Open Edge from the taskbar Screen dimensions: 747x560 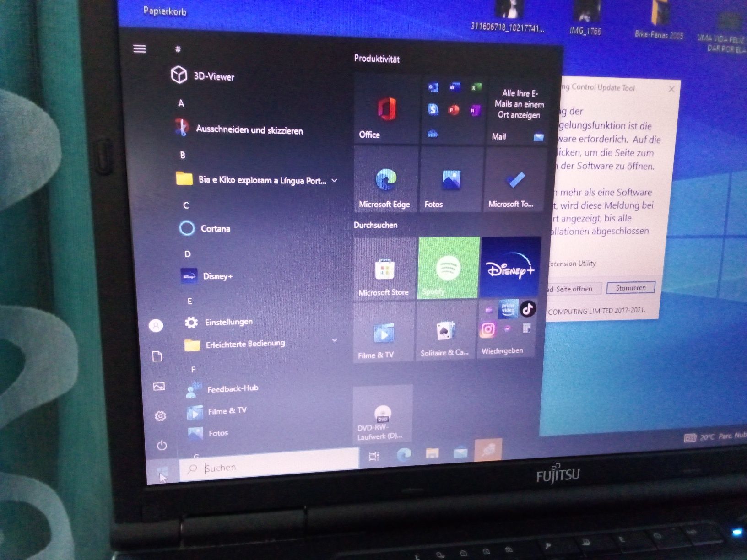[x=404, y=454]
